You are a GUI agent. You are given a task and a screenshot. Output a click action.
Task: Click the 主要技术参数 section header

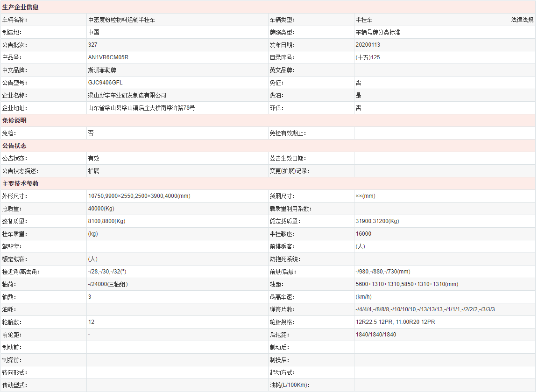coord(21,183)
